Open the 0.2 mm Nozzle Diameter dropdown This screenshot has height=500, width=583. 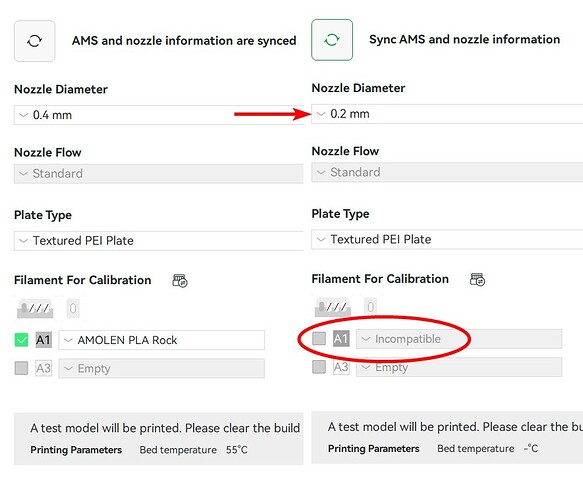coord(447,114)
